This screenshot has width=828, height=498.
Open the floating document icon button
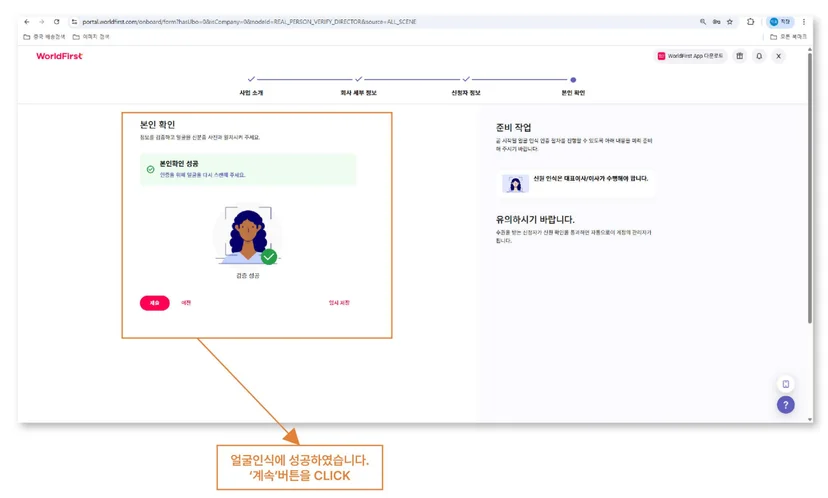[786, 384]
